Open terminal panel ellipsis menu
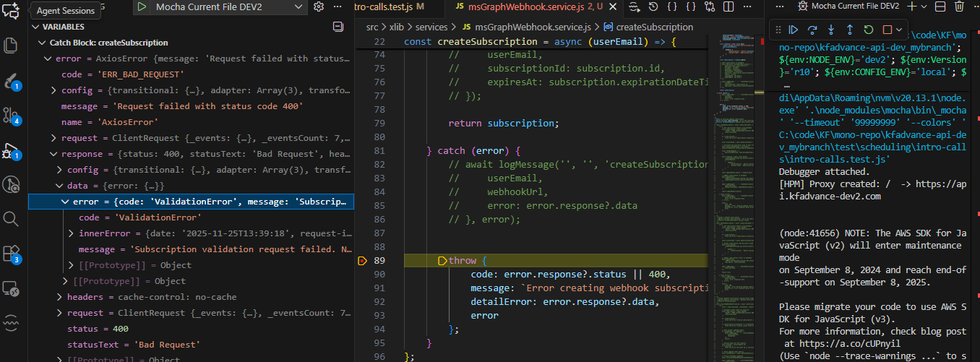The height and width of the screenshot is (362, 980). coord(976,7)
